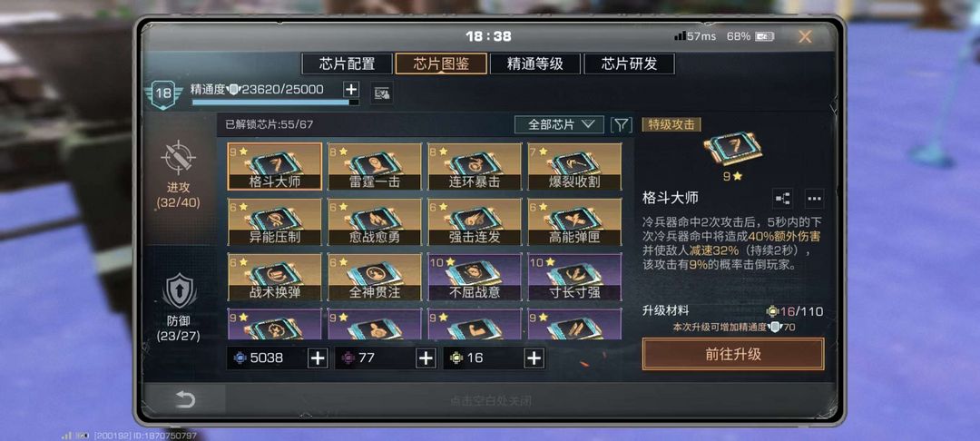Add more blue chip material 5038

318,358
